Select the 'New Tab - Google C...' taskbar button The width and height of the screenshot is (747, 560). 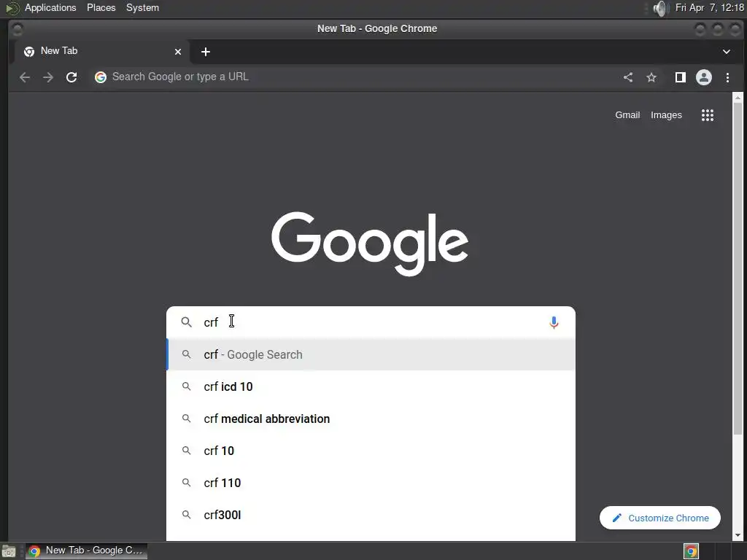[x=87, y=551]
